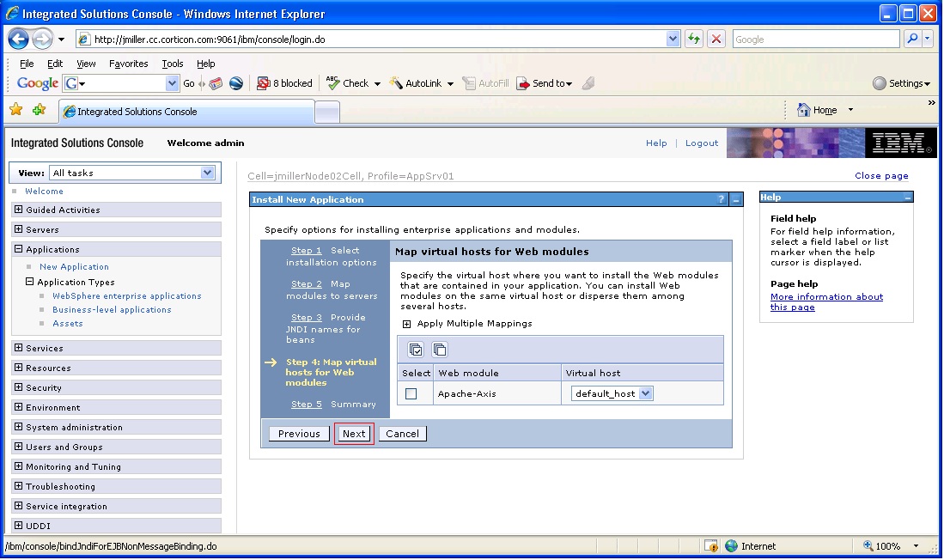Tick the Apache-Axis web module checkbox

click(411, 394)
